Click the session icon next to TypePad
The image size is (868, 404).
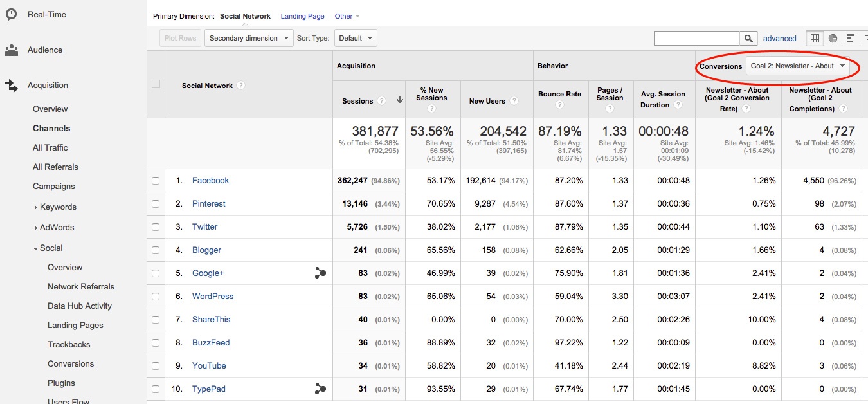(x=320, y=389)
